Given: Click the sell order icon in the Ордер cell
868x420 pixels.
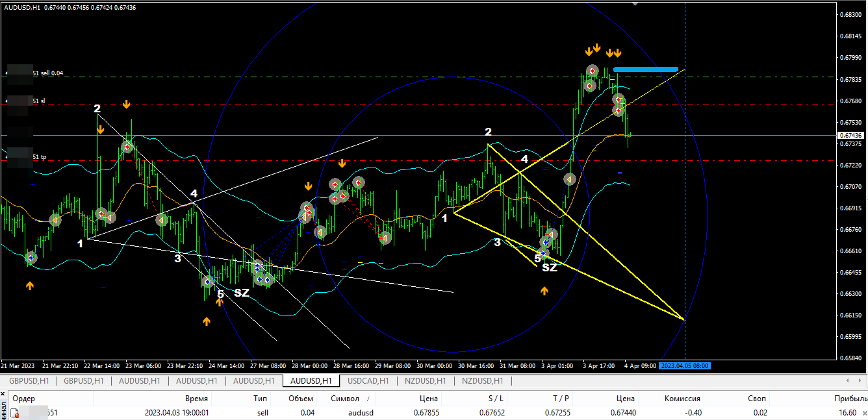Looking at the screenshot, I should (14, 413).
